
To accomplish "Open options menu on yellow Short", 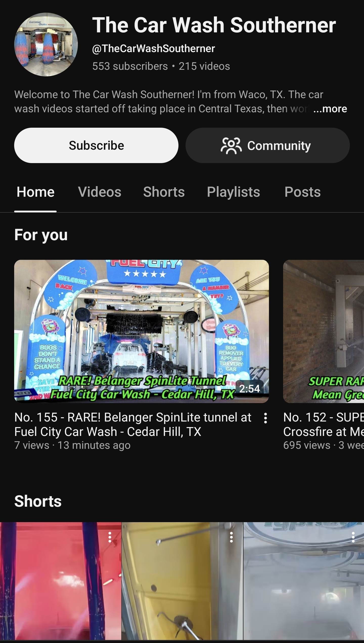I will 231,537.
